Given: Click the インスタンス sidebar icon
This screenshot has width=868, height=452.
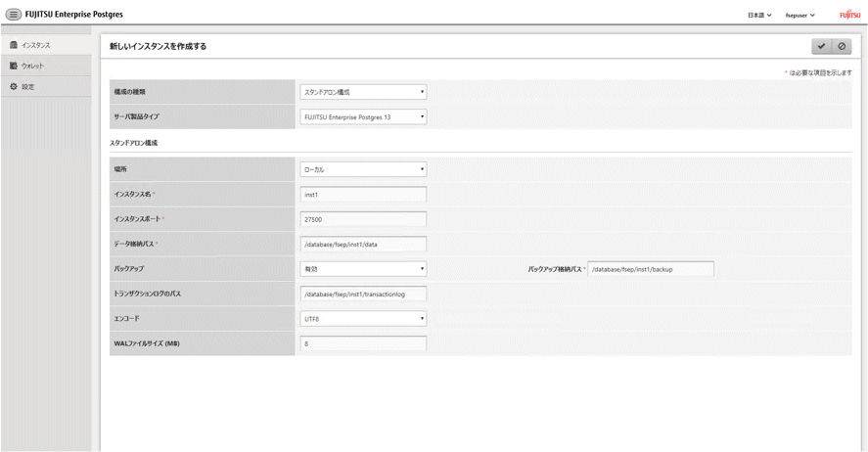Looking at the screenshot, I should coord(14,45).
